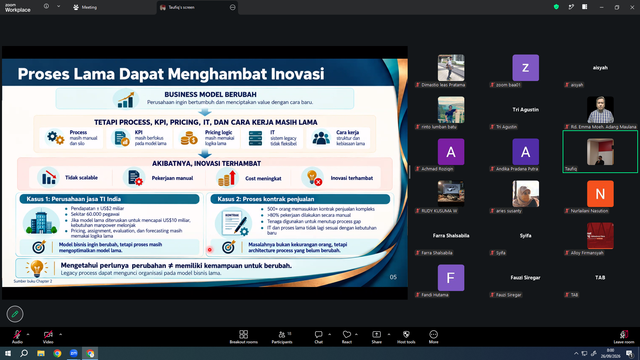This screenshot has height=360, width=640.
Task: Select Alloy Firmansyah's red video tile
Action: (x=600, y=236)
